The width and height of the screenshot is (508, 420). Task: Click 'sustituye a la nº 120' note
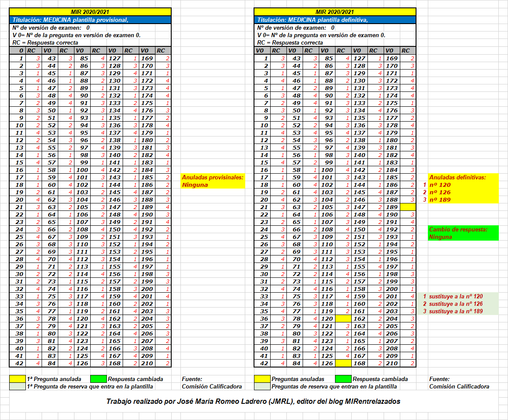point(456,296)
